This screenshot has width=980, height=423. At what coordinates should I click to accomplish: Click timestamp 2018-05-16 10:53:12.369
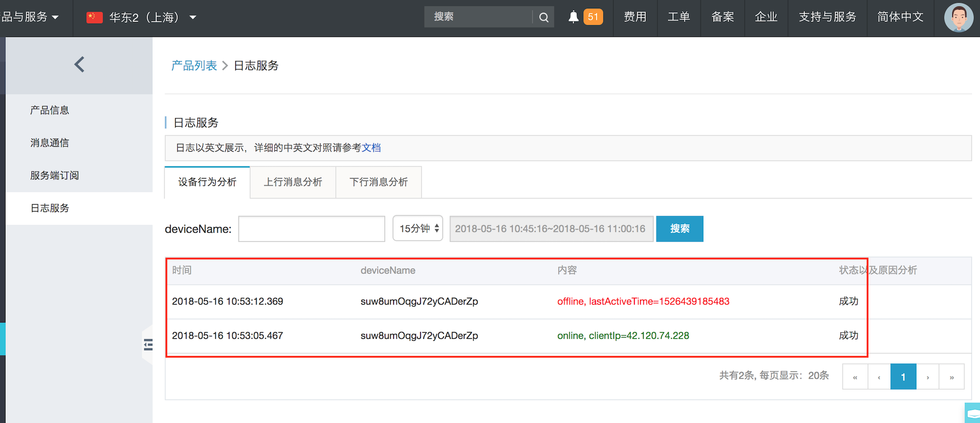point(228,301)
